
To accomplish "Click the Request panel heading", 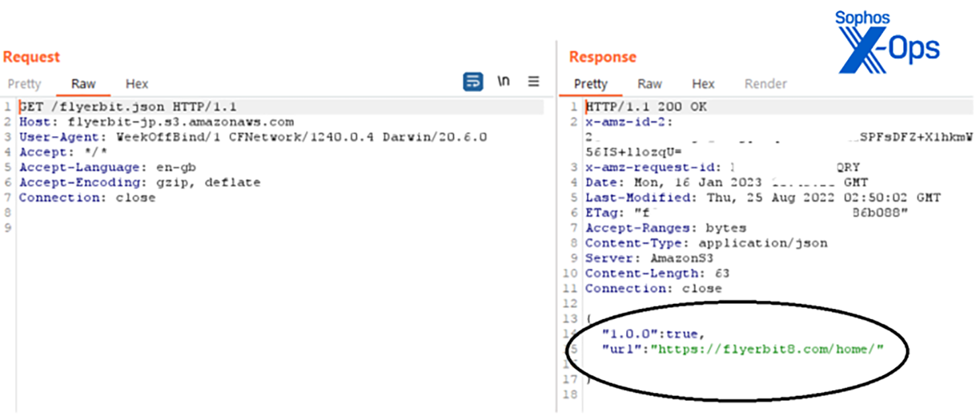I will 31,57.
